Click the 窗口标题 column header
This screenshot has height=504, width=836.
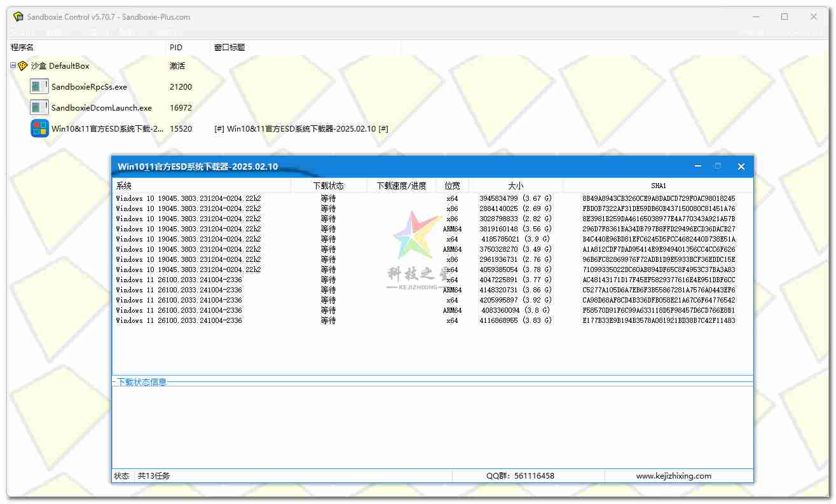coord(305,48)
